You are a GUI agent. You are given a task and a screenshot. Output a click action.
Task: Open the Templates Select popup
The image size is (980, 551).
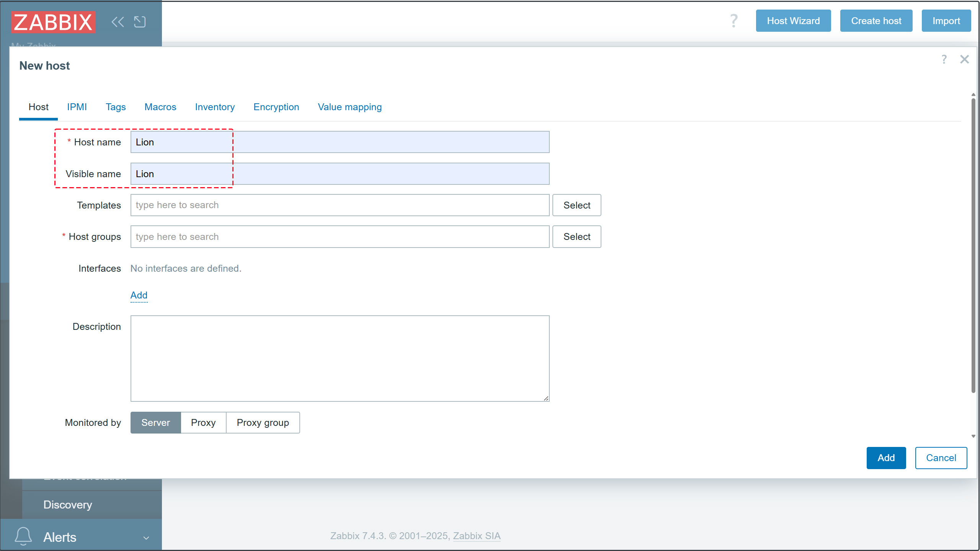(x=577, y=205)
